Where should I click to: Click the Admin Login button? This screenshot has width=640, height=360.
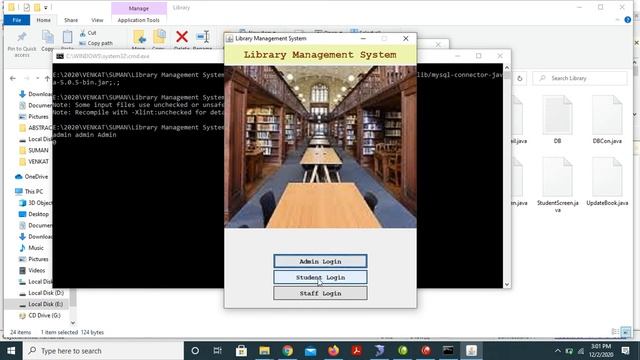coord(320,261)
